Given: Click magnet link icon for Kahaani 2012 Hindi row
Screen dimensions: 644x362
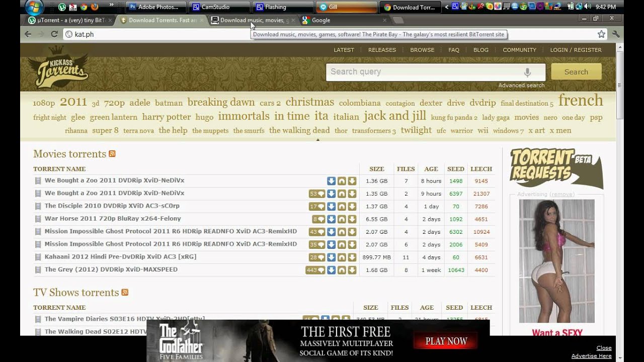Looking at the screenshot, I should point(342,257).
